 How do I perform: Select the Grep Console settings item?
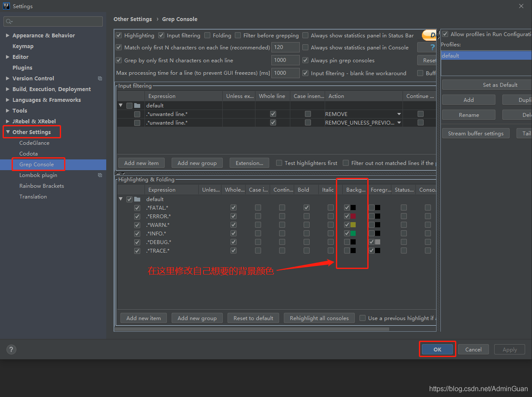click(37, 165)
